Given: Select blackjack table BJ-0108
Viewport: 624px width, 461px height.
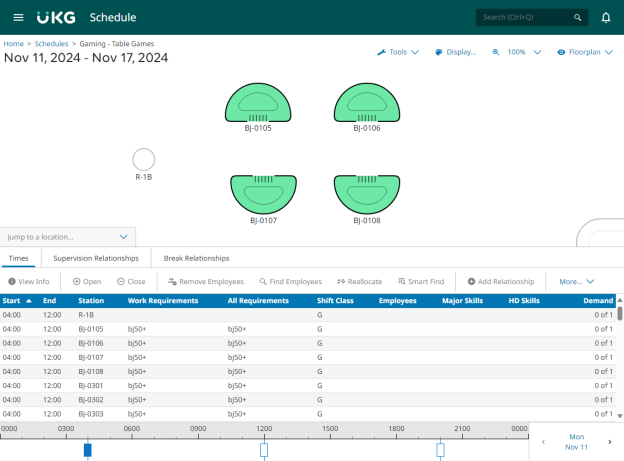Looking at the screenshot, I should [367, 194].
